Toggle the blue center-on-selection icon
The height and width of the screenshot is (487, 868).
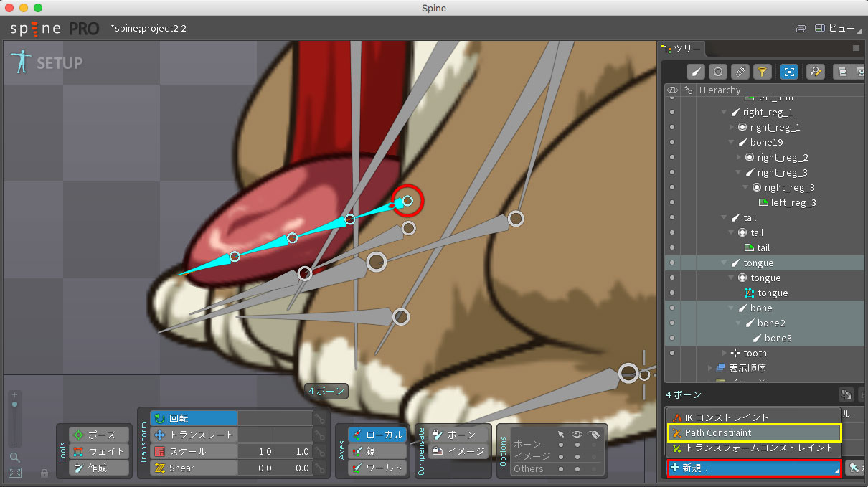[x=789, y=72]
